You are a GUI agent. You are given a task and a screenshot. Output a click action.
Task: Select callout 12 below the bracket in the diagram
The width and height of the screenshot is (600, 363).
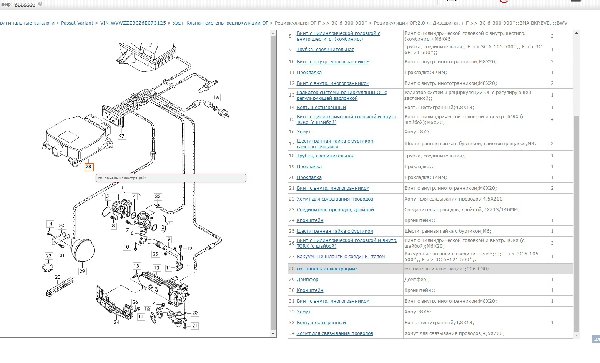(122, 135)
